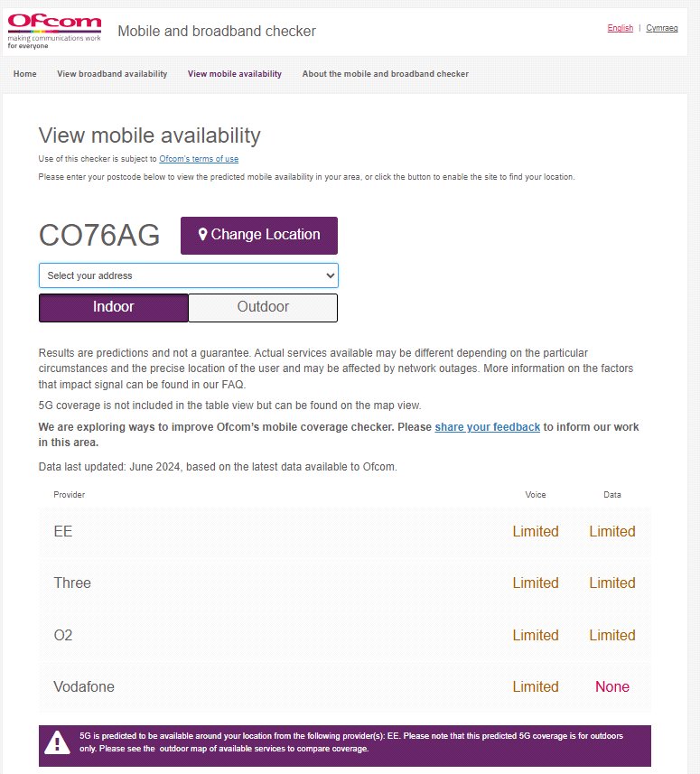The image size is (700, 774).
Task: Switch language to Cymraeg
Action: pos(662,28)
